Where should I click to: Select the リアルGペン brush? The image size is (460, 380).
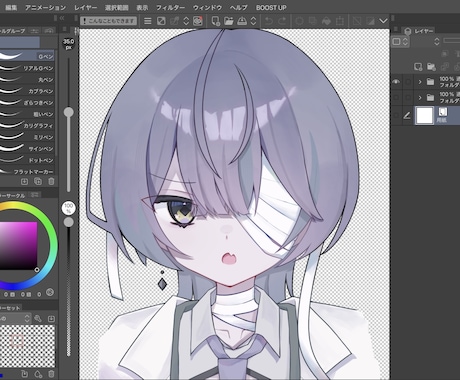tap(27, 68)
